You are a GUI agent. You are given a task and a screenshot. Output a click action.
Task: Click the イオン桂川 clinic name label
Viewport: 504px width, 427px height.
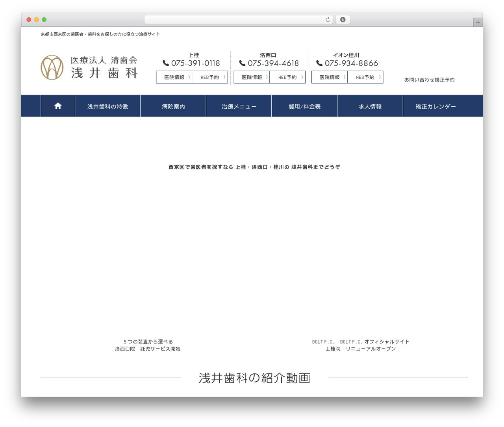pos(346,55)
